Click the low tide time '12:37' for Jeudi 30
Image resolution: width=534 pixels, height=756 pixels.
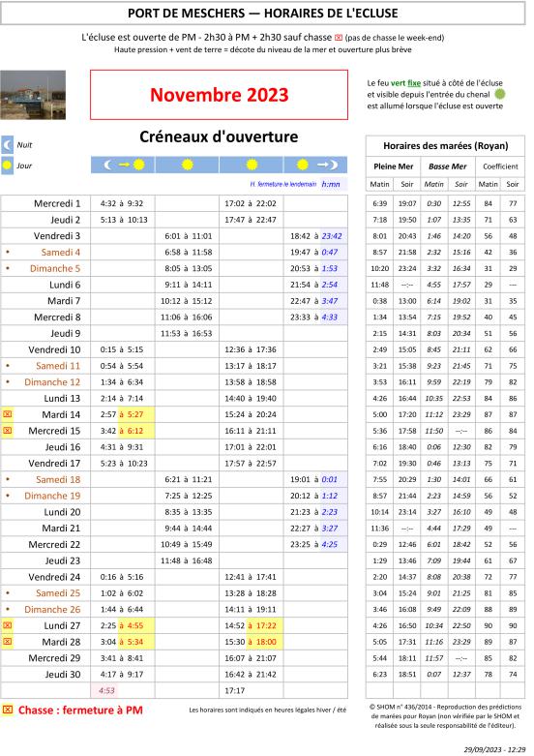click(x=461, y=675)
